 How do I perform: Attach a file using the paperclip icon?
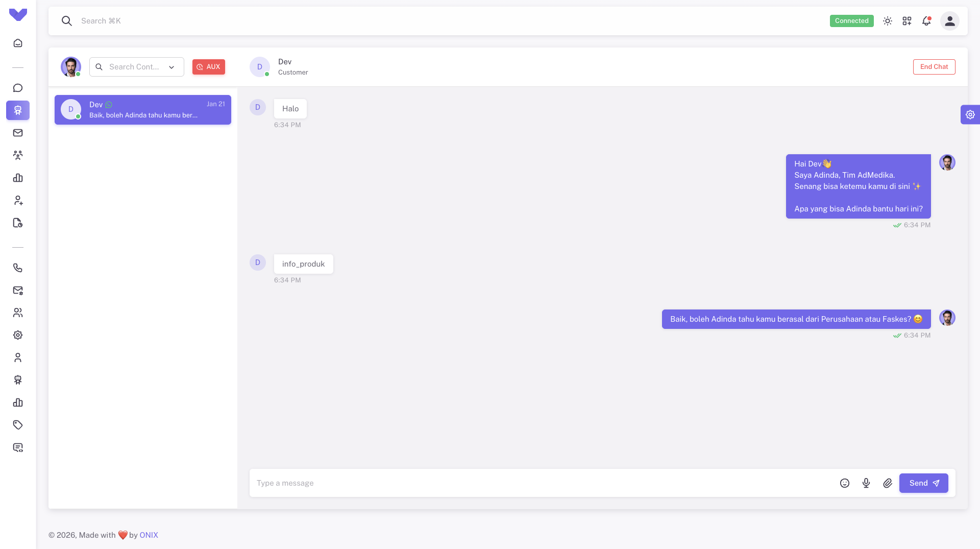tap(888, 483)
